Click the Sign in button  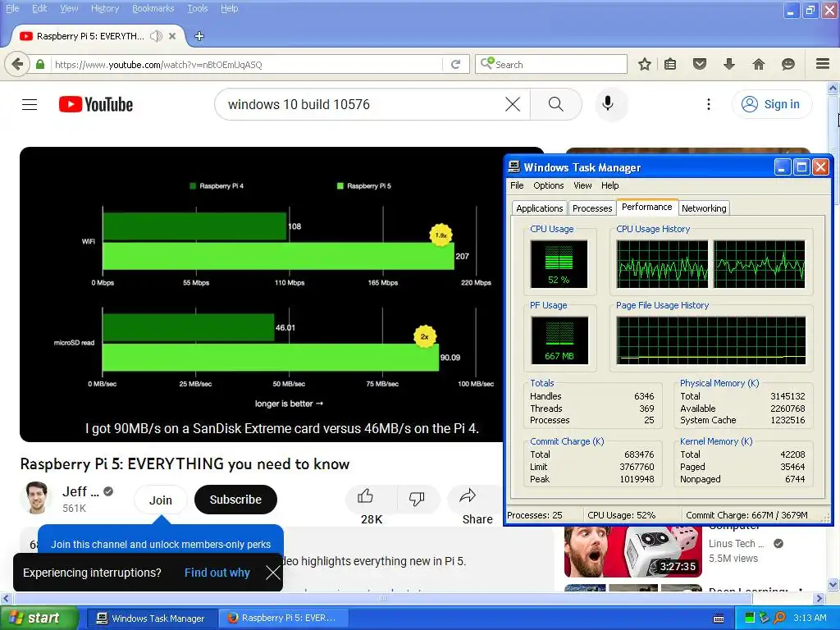point(771,104)
